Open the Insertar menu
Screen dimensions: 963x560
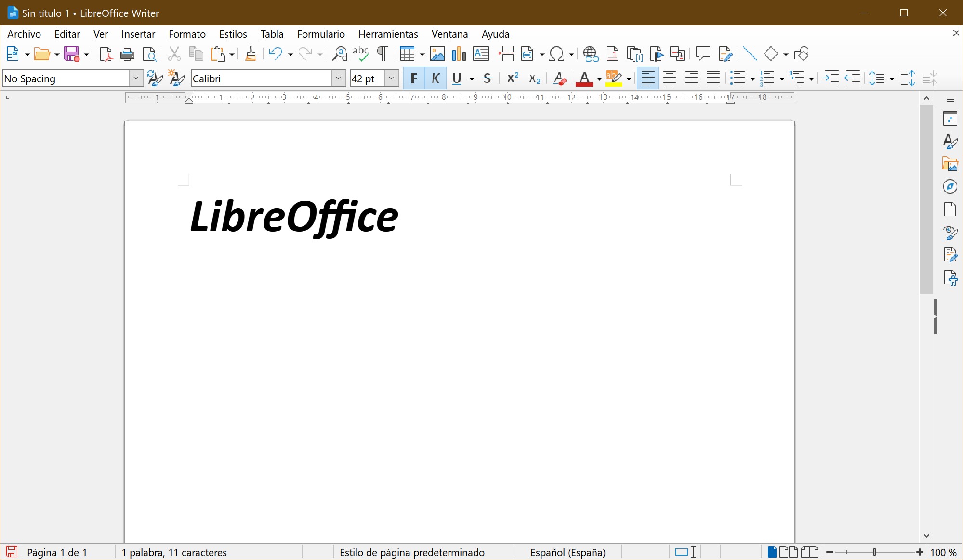click(x=137, y=34)
